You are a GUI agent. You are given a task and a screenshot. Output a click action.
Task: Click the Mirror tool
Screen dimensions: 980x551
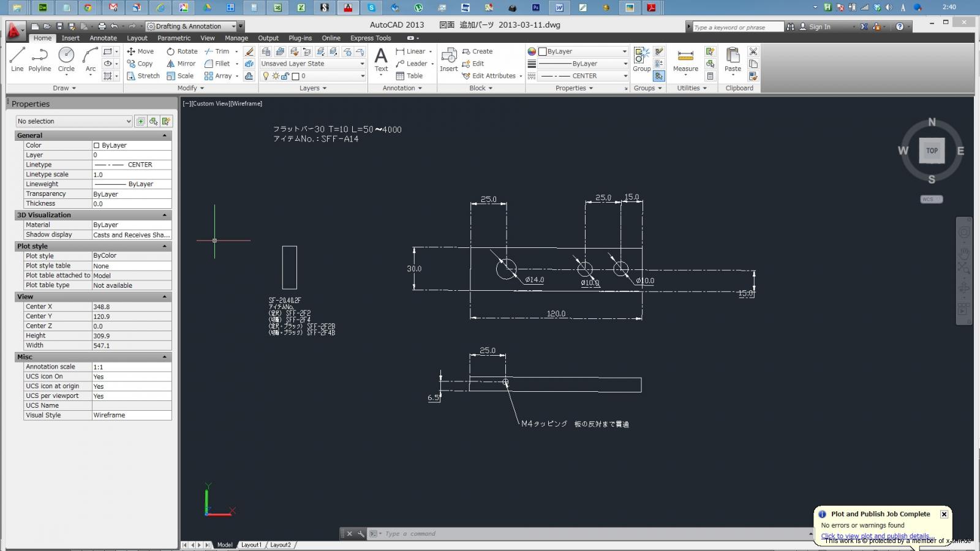click(x=181, y=64)
